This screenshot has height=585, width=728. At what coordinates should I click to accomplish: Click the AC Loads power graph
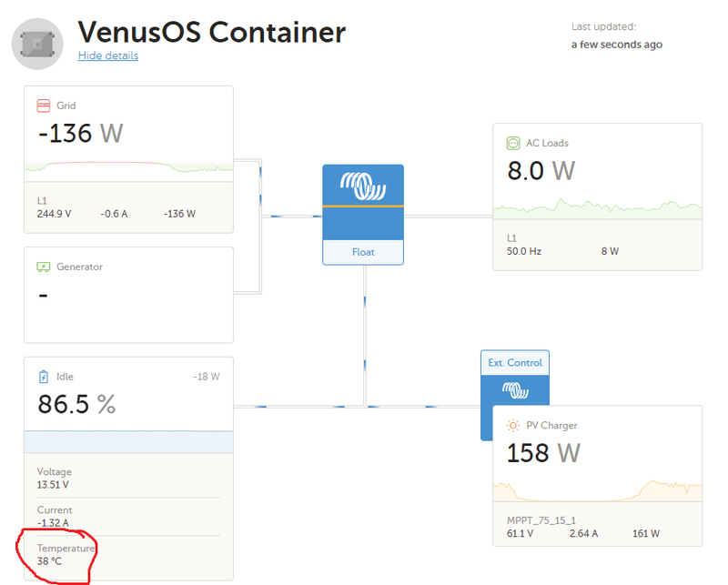coord(597,208)
